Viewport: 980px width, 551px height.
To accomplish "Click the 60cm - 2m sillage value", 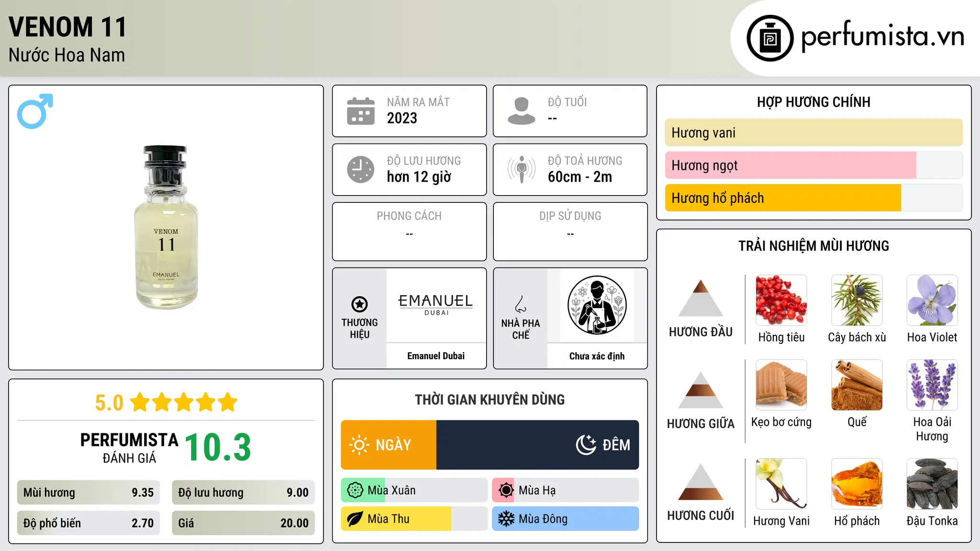I will click(580, 177).
